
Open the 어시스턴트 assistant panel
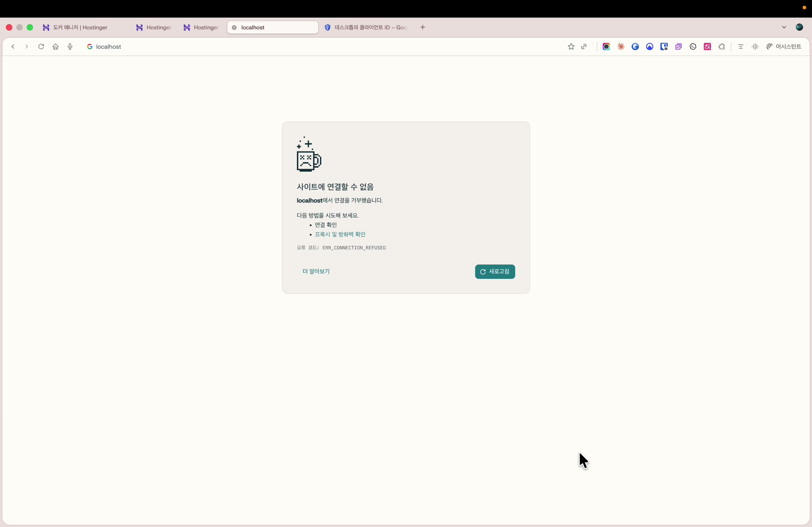click(x=784, y=46)
